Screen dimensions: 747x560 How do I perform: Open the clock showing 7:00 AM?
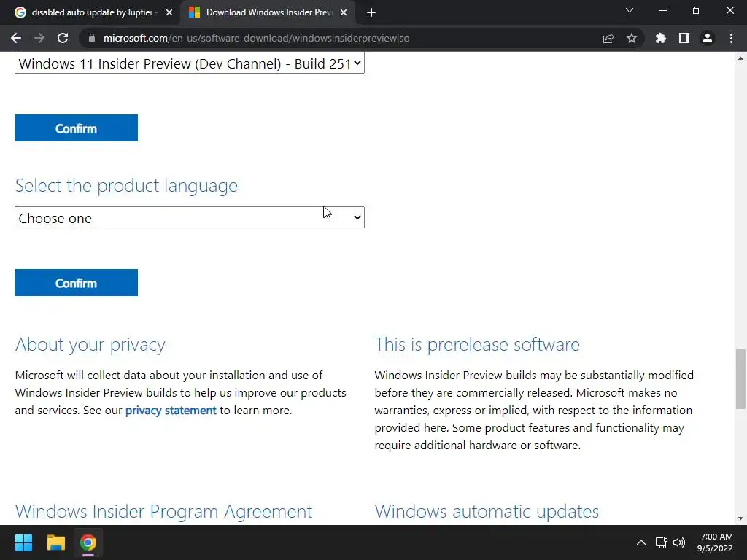(715, 542)
